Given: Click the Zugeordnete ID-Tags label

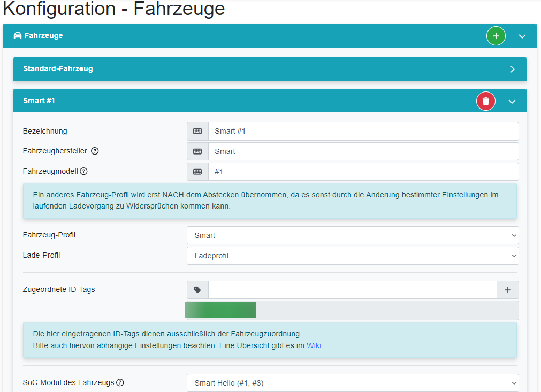Looking at the screenshot, I should click(59, 289).
